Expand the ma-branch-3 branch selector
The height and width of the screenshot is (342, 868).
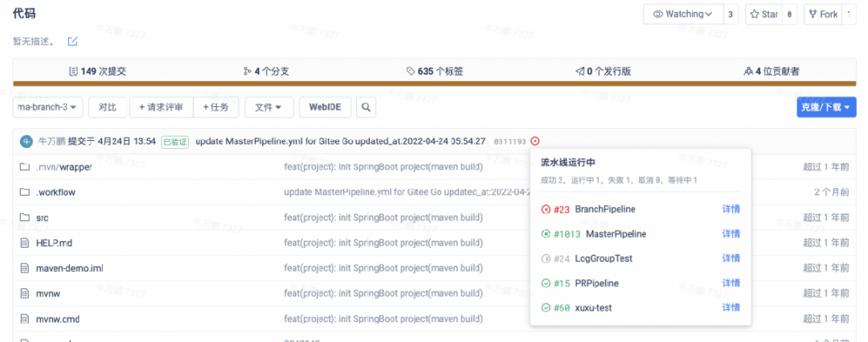(49, 107)
